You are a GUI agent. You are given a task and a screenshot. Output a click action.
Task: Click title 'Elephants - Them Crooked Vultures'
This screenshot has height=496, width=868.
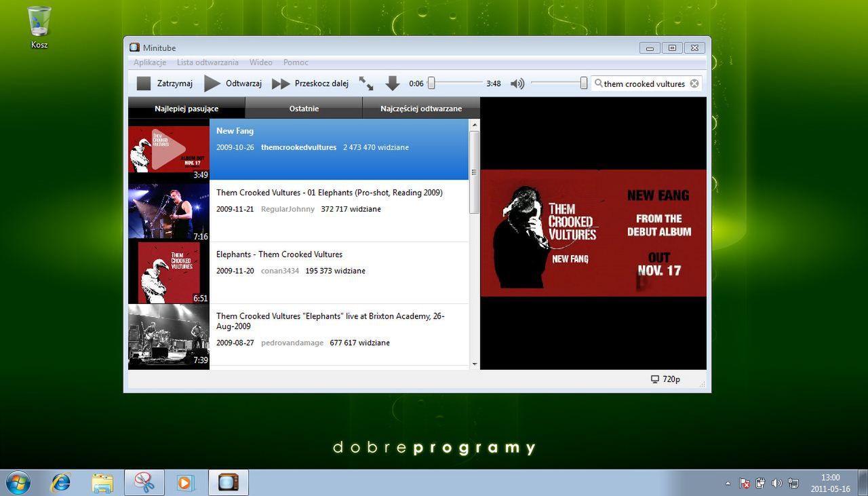click(x=279, y=254)
